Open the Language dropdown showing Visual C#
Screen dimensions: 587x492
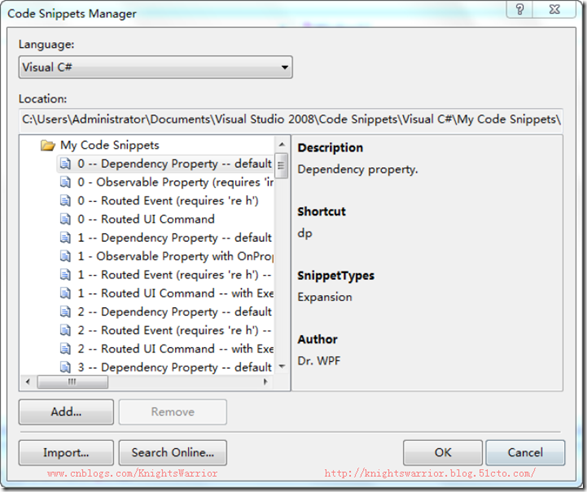tap(155, 67)
